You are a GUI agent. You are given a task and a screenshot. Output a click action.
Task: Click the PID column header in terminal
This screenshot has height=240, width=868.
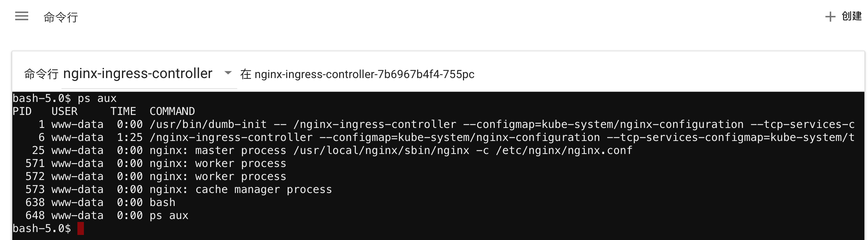pos(22,111)
